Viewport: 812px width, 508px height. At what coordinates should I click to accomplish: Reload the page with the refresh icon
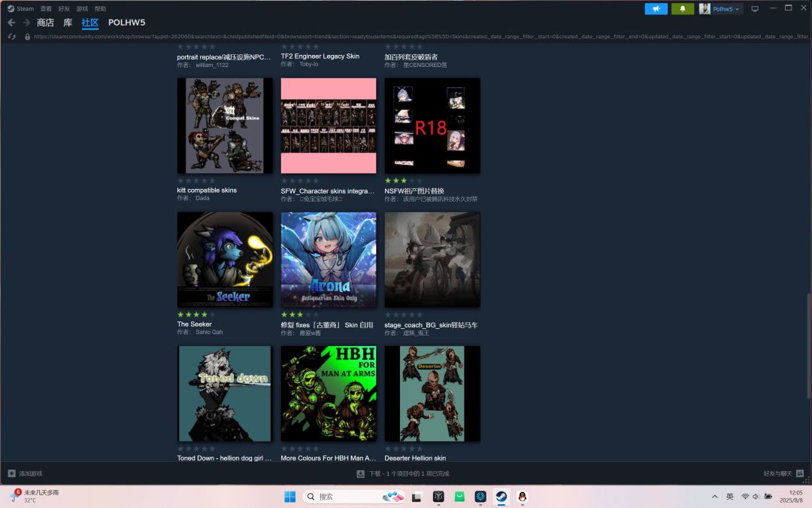[12, 37]
